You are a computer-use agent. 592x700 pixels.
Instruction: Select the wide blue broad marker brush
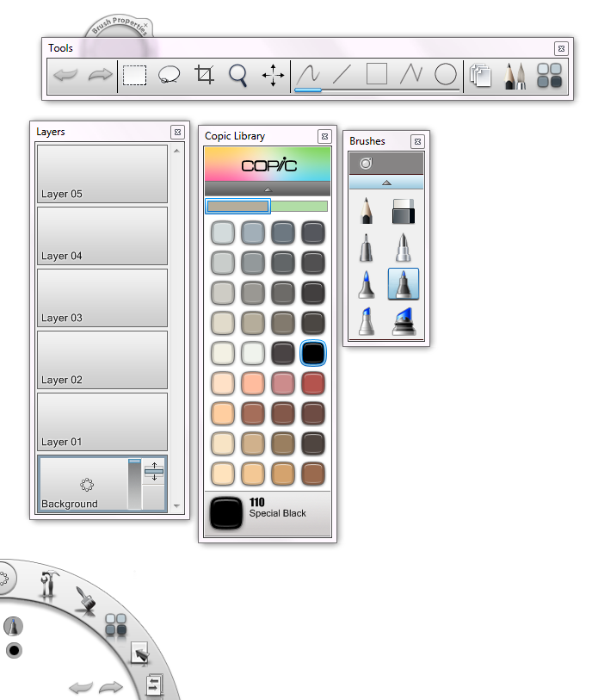(x=404, y=321)
